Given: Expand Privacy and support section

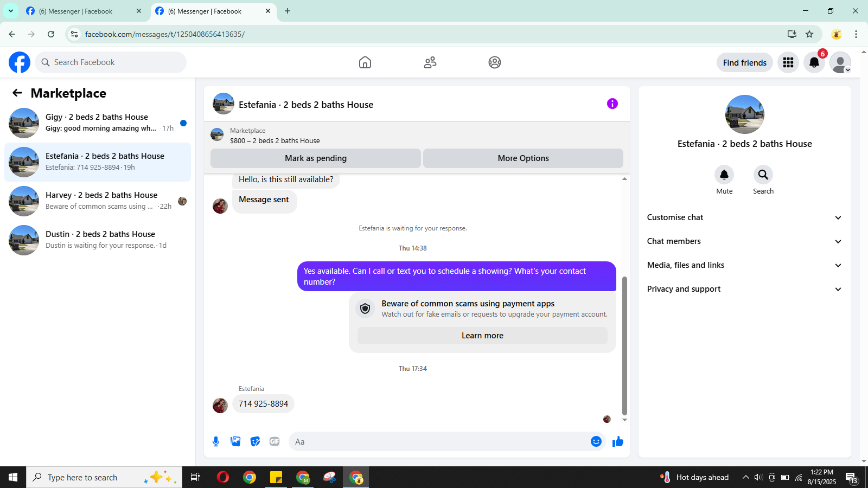Looking at the screenshot, I should click(x=745, y=289).
